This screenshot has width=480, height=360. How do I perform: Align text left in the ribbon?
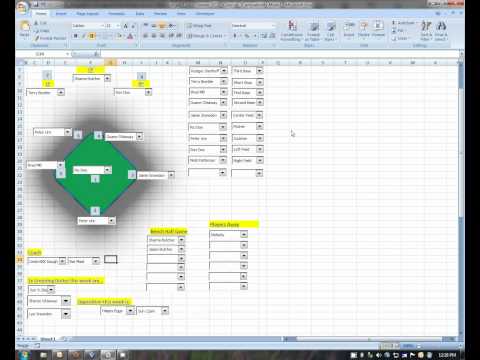pos(146,36)
